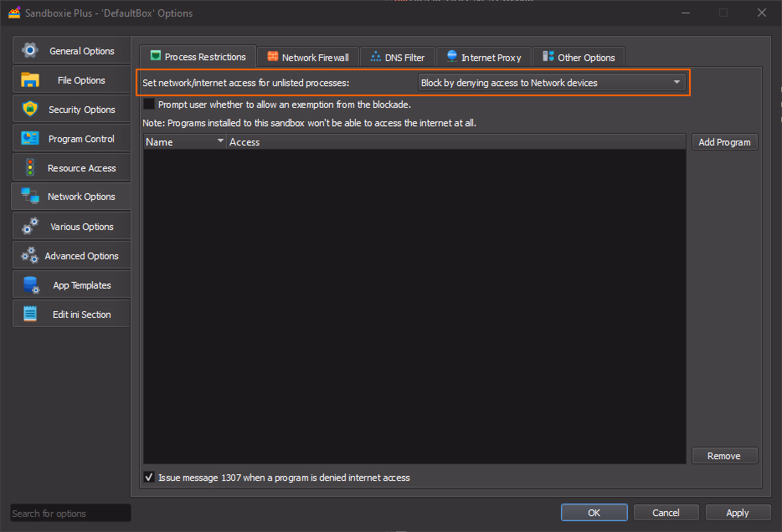Click the Program Control icon
This screenshot has width=782, height=532.
coord(30,139)
